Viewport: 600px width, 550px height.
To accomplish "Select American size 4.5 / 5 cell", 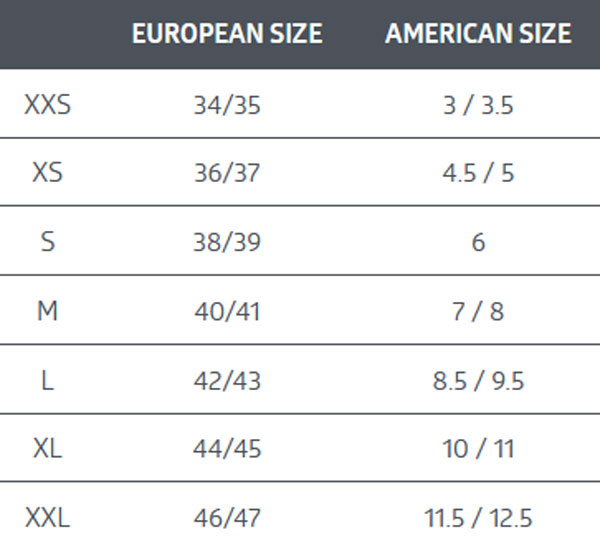I will point(478,173).
